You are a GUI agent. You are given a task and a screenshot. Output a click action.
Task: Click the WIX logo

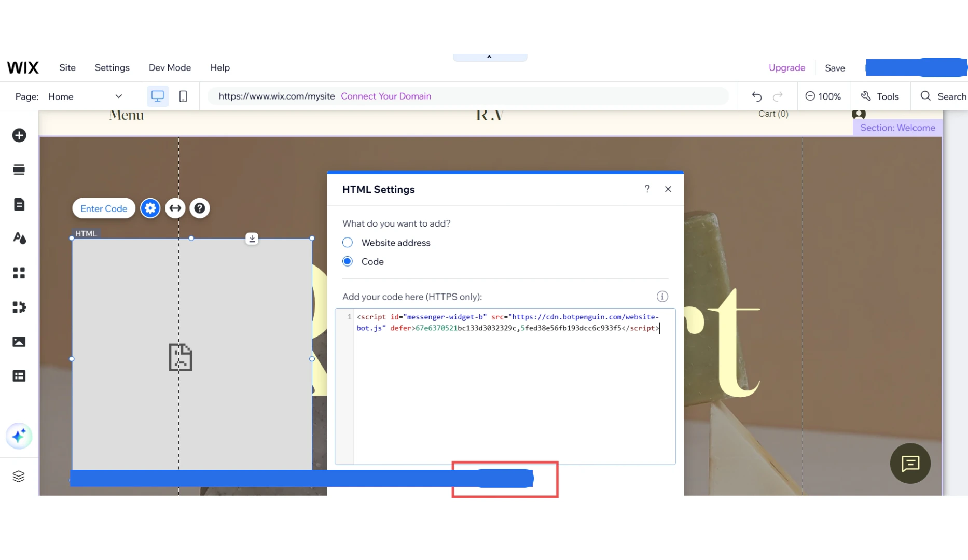coord(23,67)
